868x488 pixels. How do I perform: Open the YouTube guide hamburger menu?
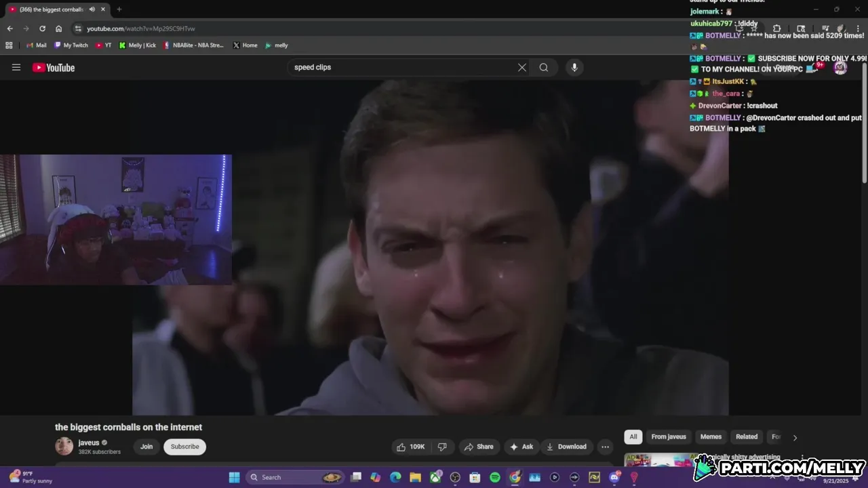16,67
